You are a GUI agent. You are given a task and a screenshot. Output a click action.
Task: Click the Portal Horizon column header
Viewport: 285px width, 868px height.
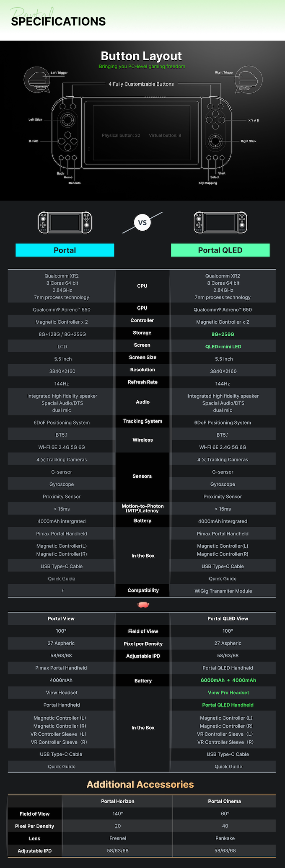118,801
